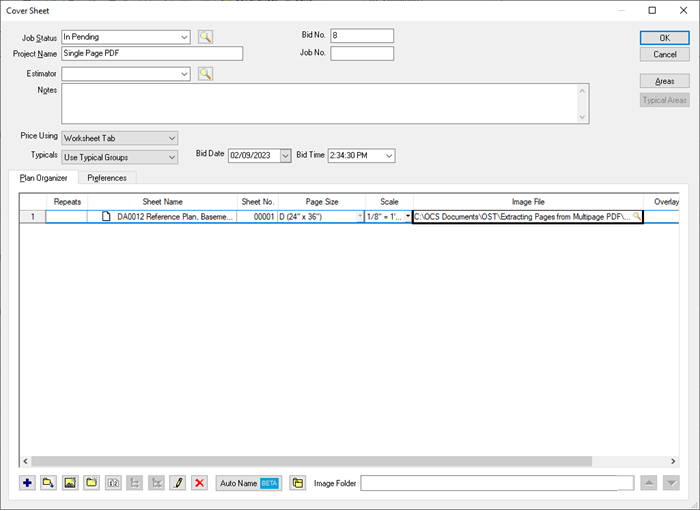The image size is (700, 511).
Task: Open the Job Status dropdown
Action: [x=184, y=37]
